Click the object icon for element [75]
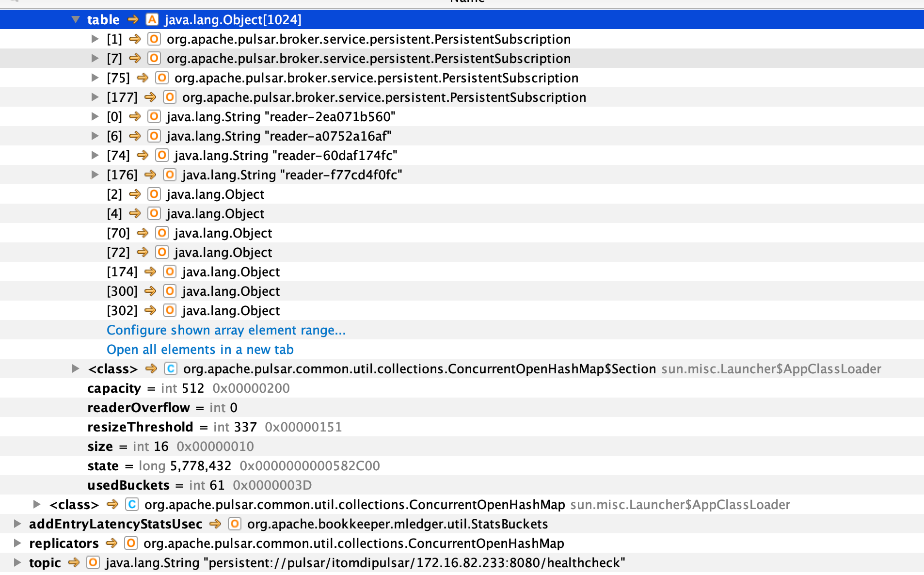This screenshot has width=924, height=575. point(162,78)
